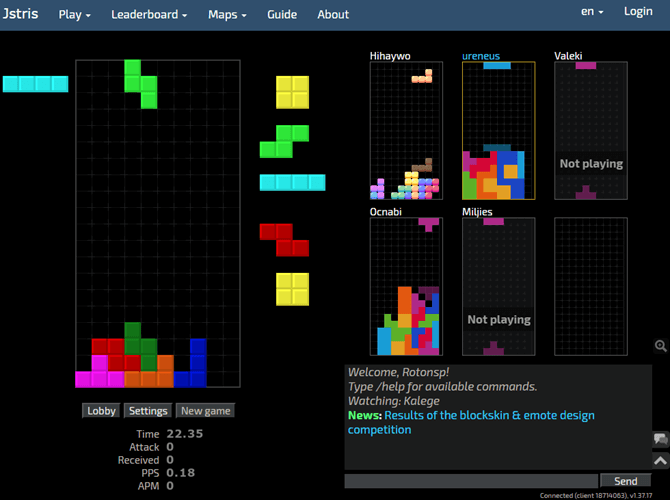Click the chat message input field
This screenshot has width=670, height=500.
[471, 481]
